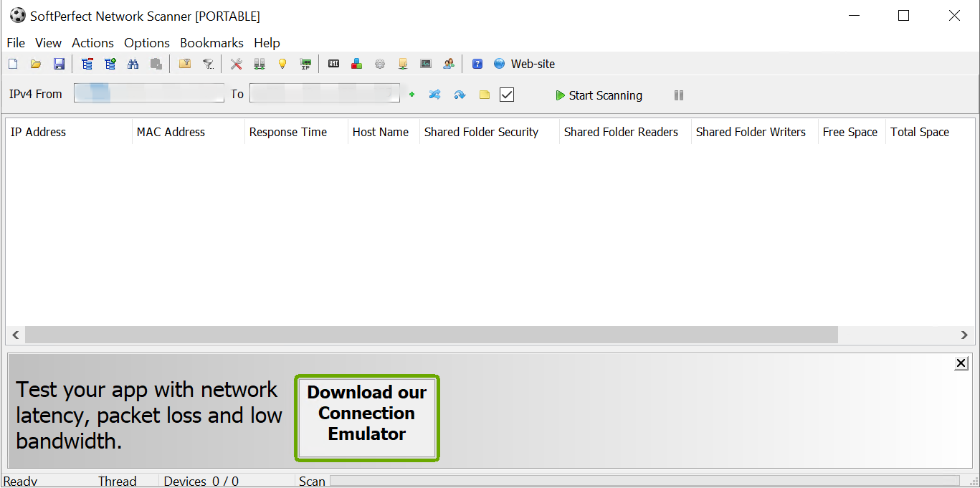Click Shared Folder Writers column header
Viewport: 980px width, 488px height.
(755, 132)
